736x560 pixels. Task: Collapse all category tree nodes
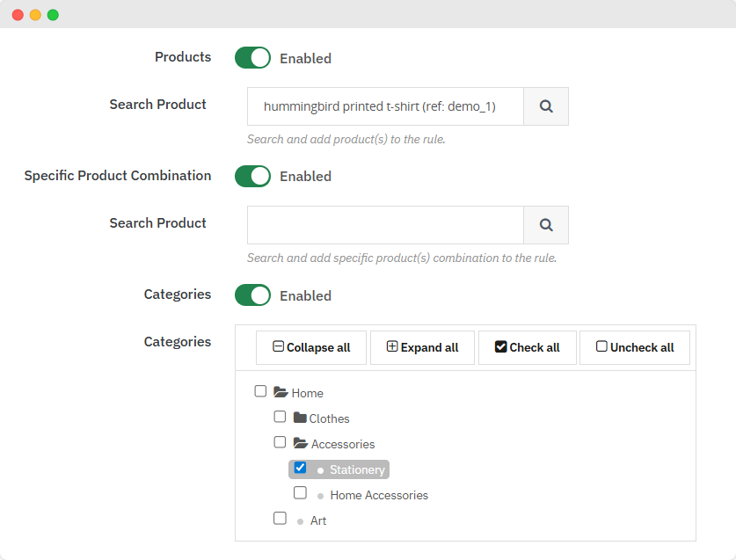coord(311,347)
